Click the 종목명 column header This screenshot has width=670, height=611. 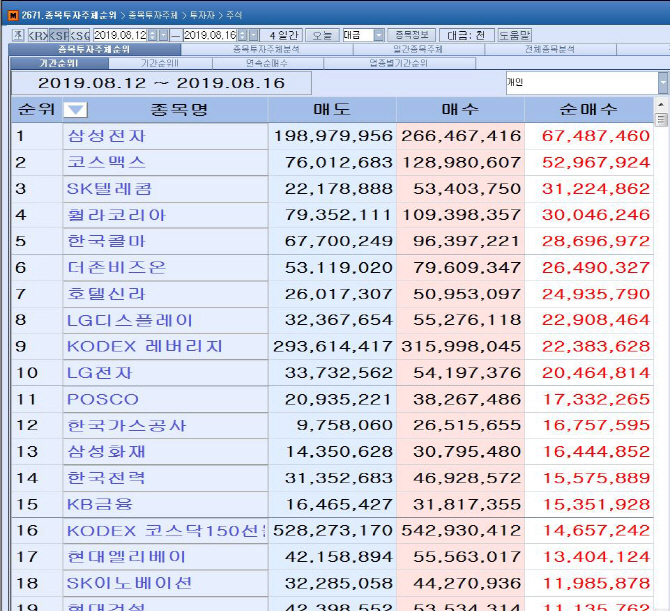[179, 110]
